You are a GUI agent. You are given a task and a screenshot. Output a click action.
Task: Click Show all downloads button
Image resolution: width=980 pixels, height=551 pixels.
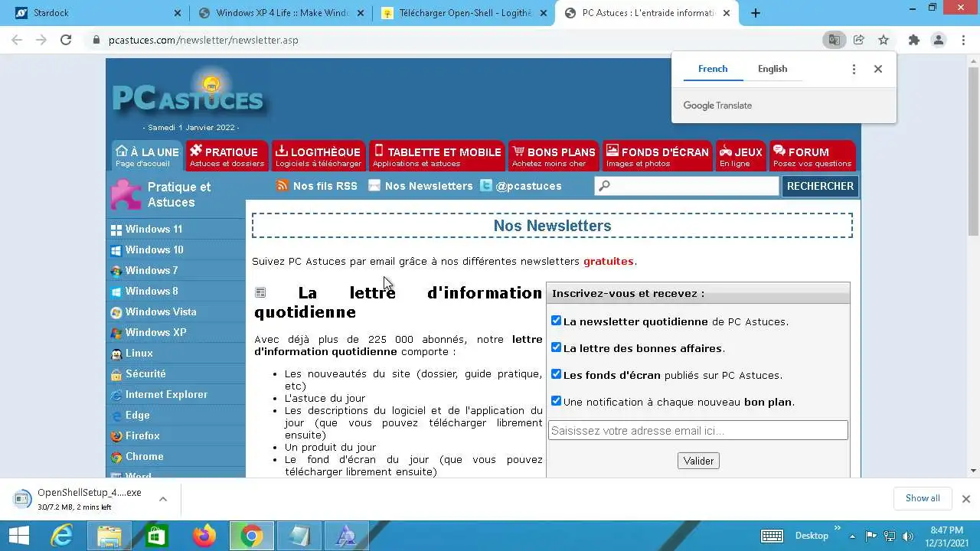[x=923, y=498]
